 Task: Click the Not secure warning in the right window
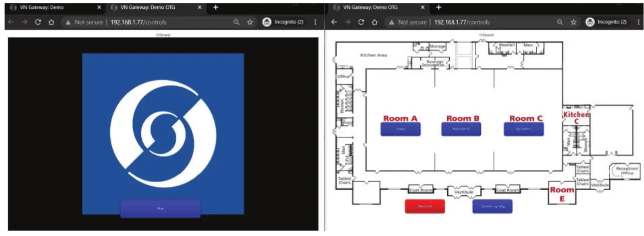point(408,22)
